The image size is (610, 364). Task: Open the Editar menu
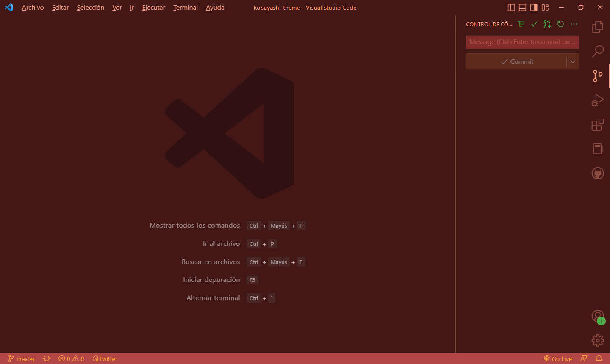coord(60,8)
